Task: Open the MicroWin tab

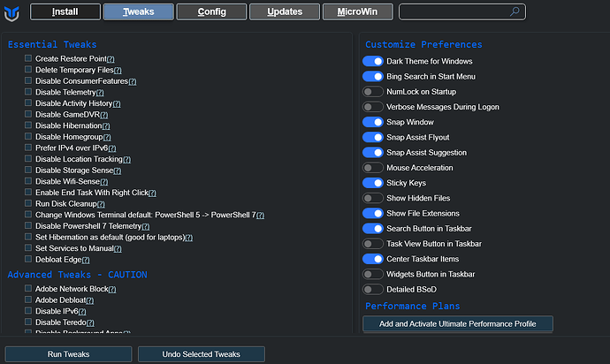Action: tap(356, 12)
